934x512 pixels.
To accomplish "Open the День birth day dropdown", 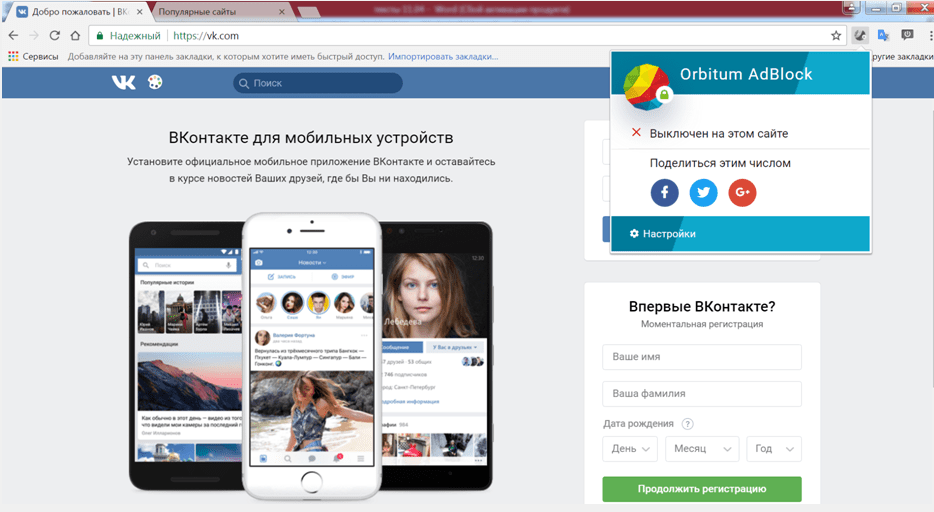I will tap(630, 449).
